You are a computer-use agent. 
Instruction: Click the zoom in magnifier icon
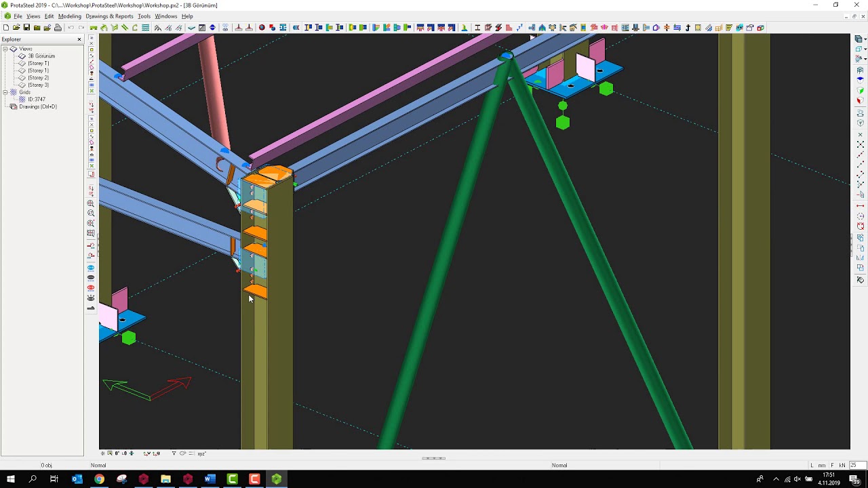pyautogui.click(x=91, y=203)
